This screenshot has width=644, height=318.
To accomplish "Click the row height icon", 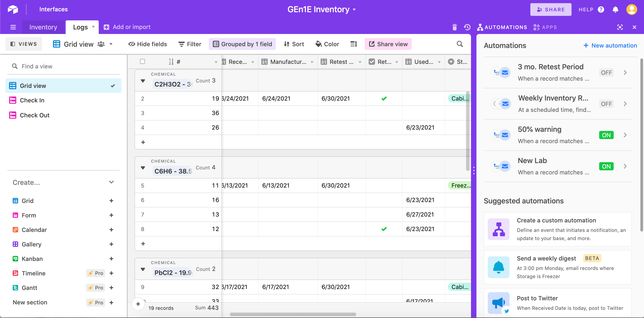I will coord(353,44).
